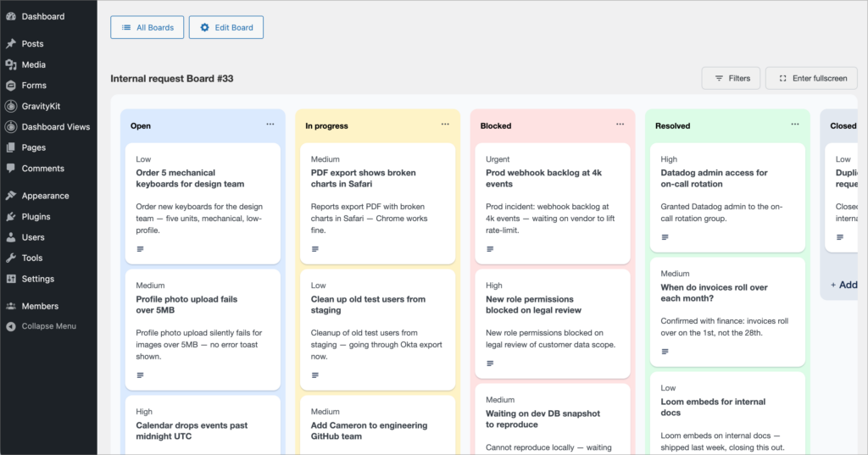868x455 pixels.
Task: Open Blocked column options menu
Action: [x=620, y=124]
